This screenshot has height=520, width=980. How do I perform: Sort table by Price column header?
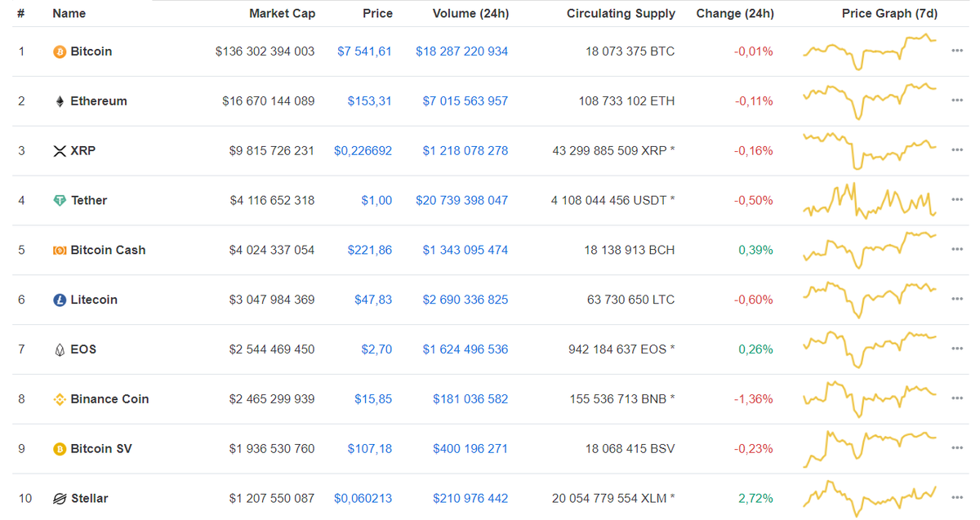[x=377, y=14]
